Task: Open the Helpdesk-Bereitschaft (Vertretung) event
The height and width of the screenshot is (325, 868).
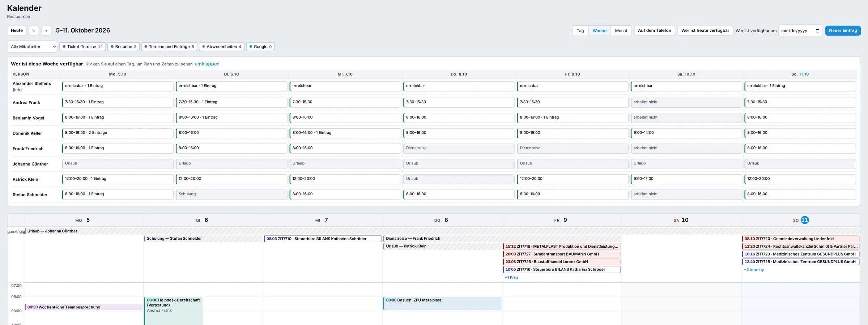Action: coord(174,311)
